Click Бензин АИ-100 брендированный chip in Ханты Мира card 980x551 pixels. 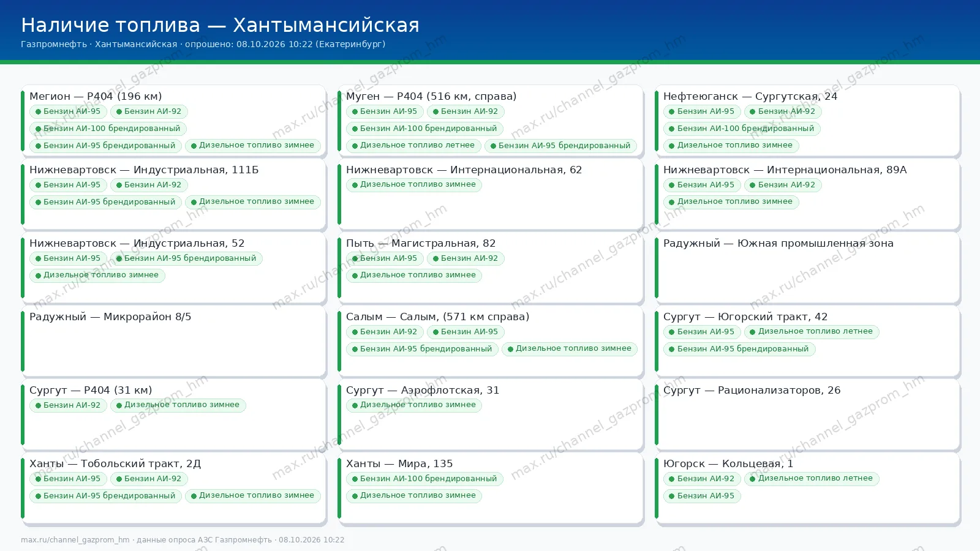click(x=424, y=479)
